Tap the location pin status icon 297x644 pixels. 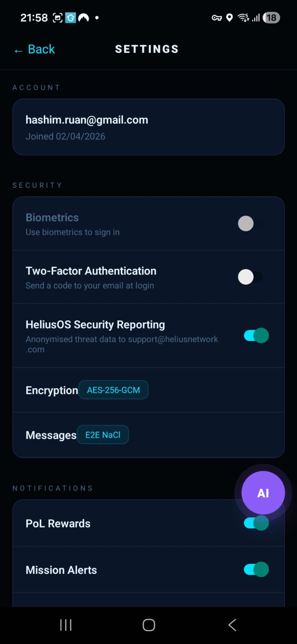point(229,18)
